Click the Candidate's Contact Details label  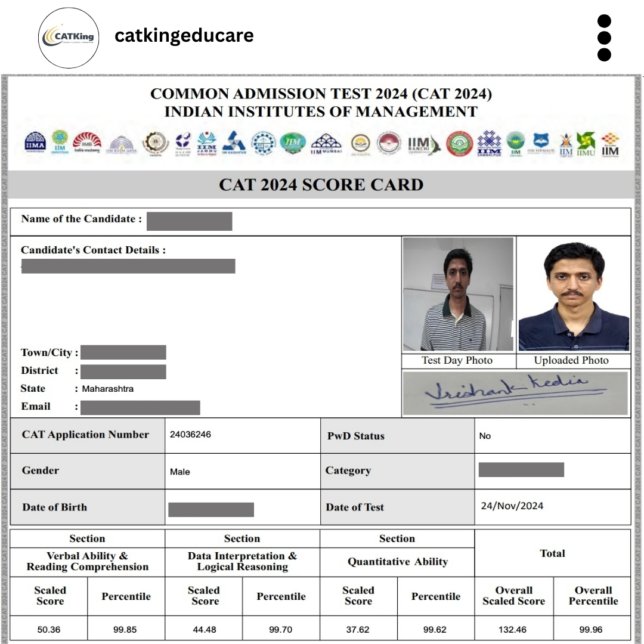coord(93,250)
